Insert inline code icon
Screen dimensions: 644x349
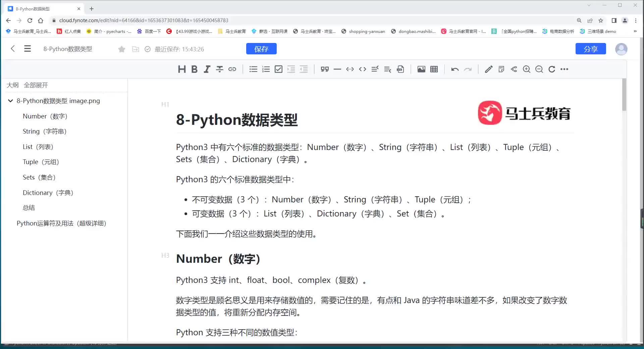click(363, 69)
